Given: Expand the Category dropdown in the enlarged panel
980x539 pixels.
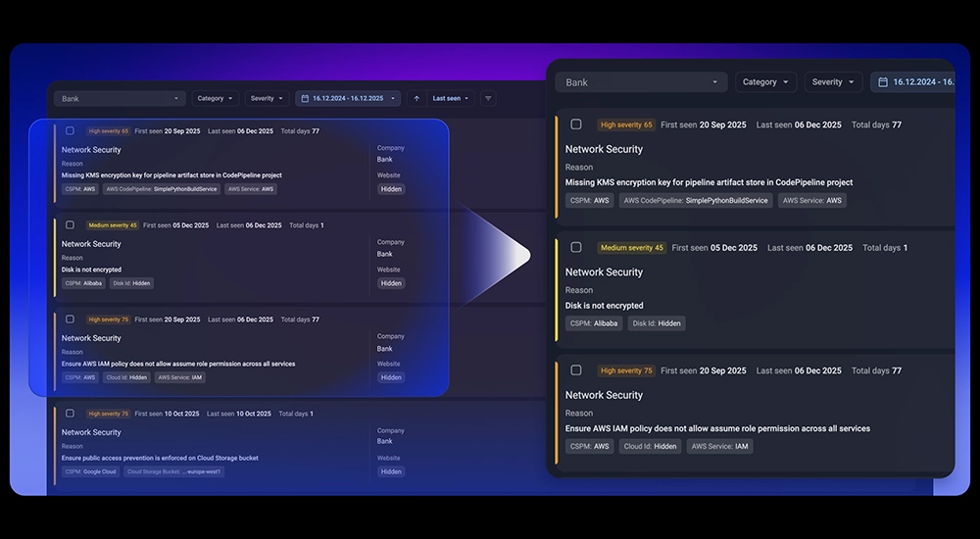Looking at the screenshot, I should point(765,82).
